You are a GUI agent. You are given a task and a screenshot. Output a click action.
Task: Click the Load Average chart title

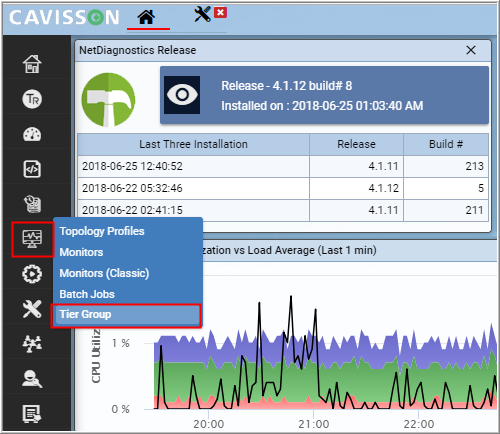point(289,250)
